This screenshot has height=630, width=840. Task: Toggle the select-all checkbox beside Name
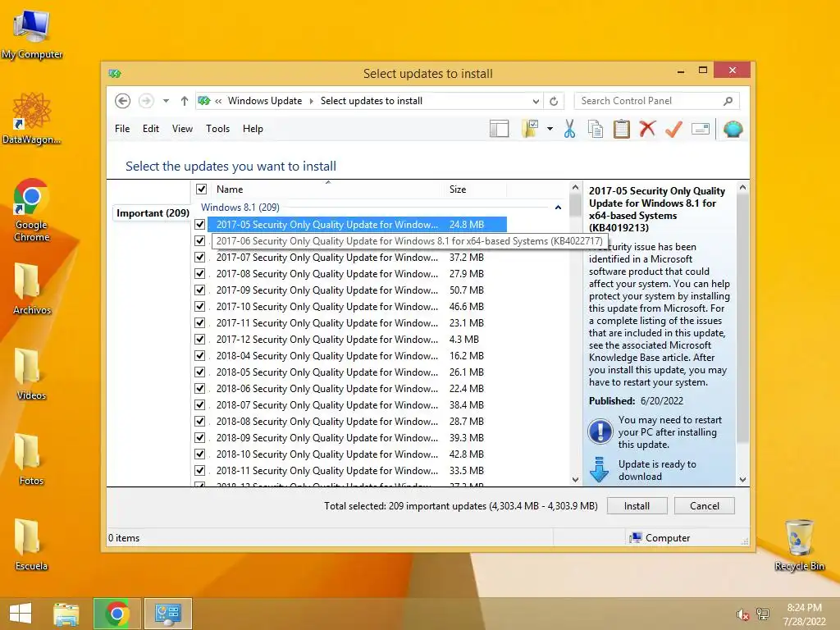coord(202,189)
